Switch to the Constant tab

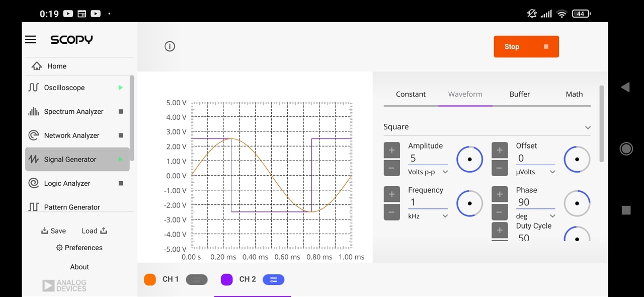[x=411, y=94]
